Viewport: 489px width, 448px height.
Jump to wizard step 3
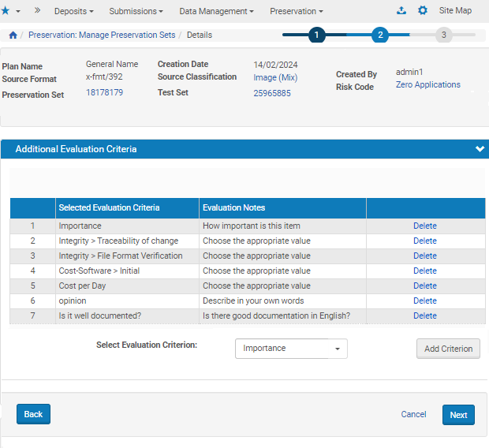444,35
